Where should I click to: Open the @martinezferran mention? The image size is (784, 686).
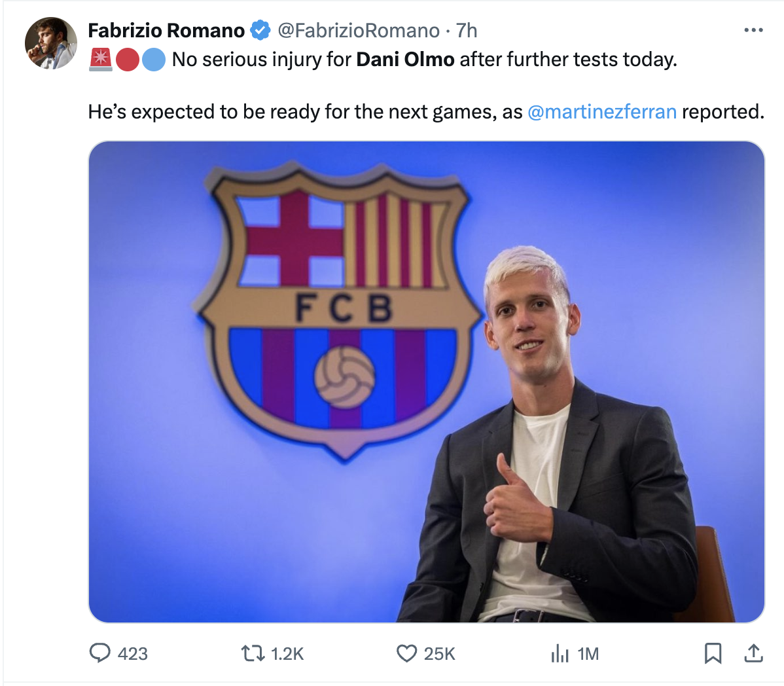coord(602,111)
